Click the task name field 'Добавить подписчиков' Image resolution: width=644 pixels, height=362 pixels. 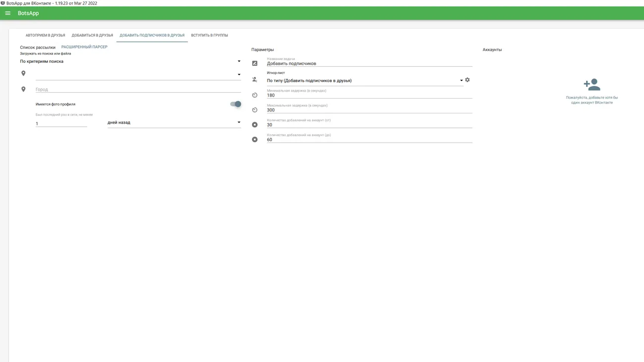[x=369, y=64]
